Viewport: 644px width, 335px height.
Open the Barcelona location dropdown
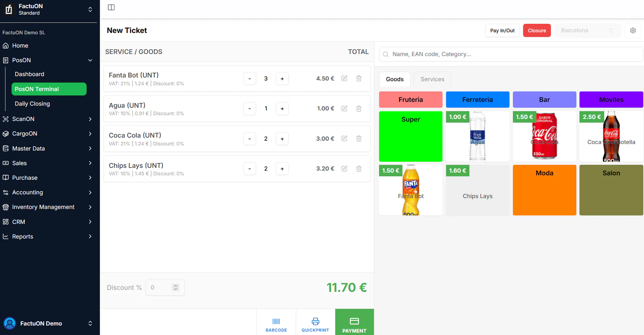(x=588, y=31)
